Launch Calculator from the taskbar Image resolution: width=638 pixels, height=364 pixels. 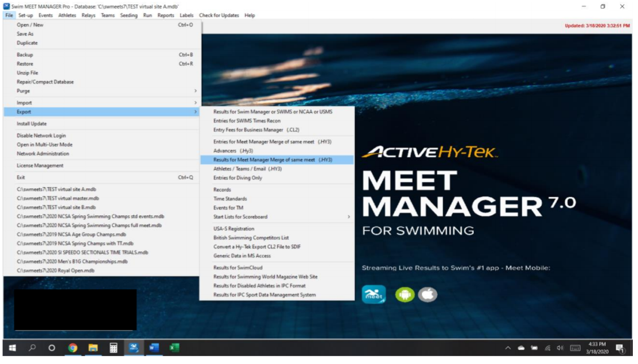click(114, 348)
